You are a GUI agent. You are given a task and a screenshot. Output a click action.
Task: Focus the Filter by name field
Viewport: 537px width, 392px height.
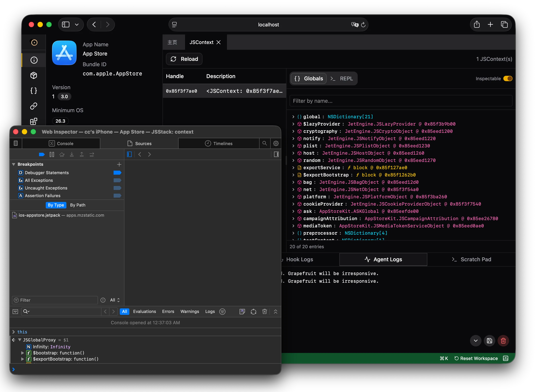pyautogui.click(x=401, y=101)
